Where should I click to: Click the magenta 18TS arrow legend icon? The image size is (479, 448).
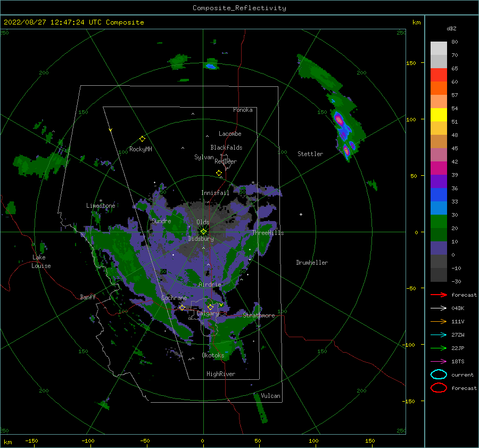point(439,362)
